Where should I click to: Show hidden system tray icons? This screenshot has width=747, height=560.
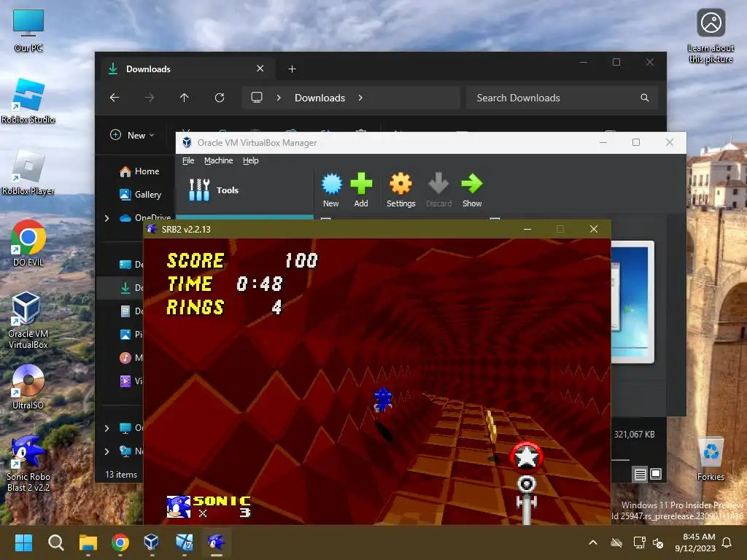(593, 542)
